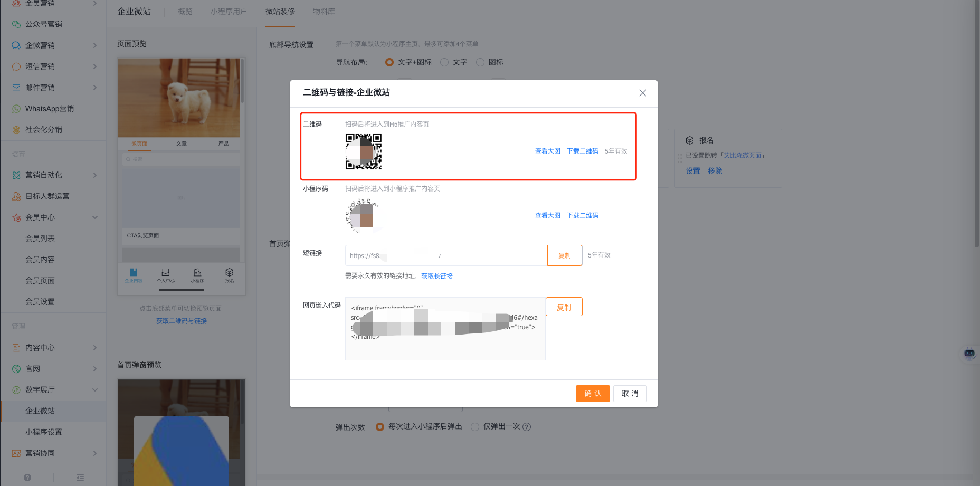980x486 pixels.
Task: Click the 数字展厅 icon
Action: (x=16, y=390)
